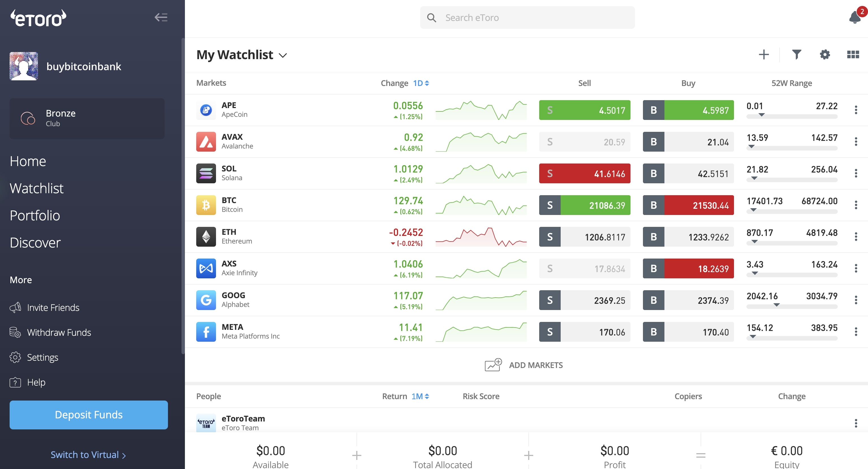The image size is (868, 469).
Task: Open the ApeCoin logo icon
Action: click(x=206, y=110)
